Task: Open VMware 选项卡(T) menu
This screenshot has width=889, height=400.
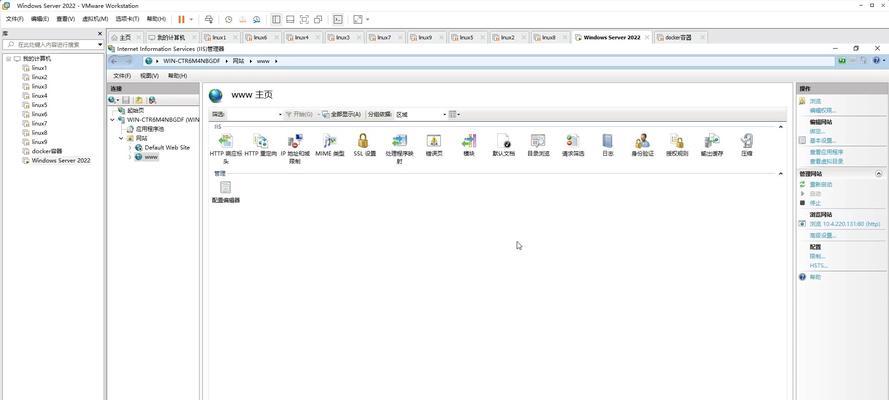Action: pos(128,19)
